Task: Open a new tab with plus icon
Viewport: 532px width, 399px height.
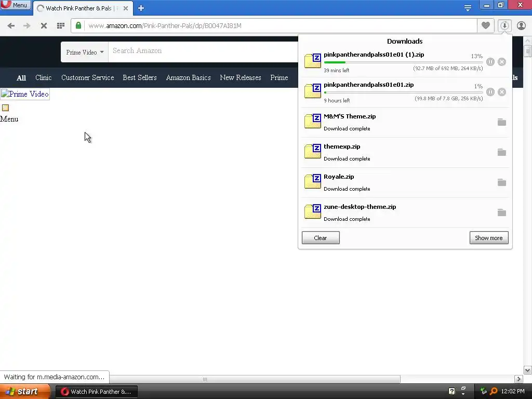Action: point(141,8)
